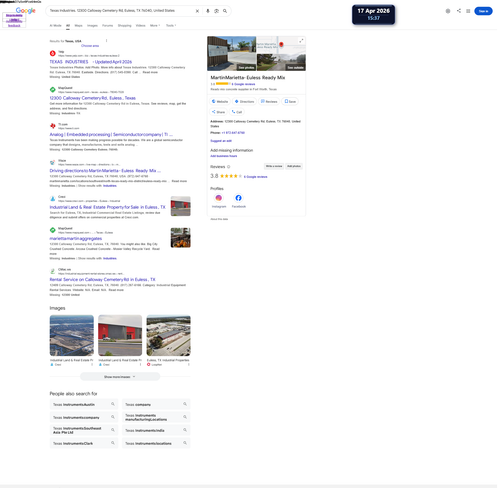Click Save button in knowledge panel
Viewport: 500px width, 488px height.
pyautogui.click(x=290, y=101)
